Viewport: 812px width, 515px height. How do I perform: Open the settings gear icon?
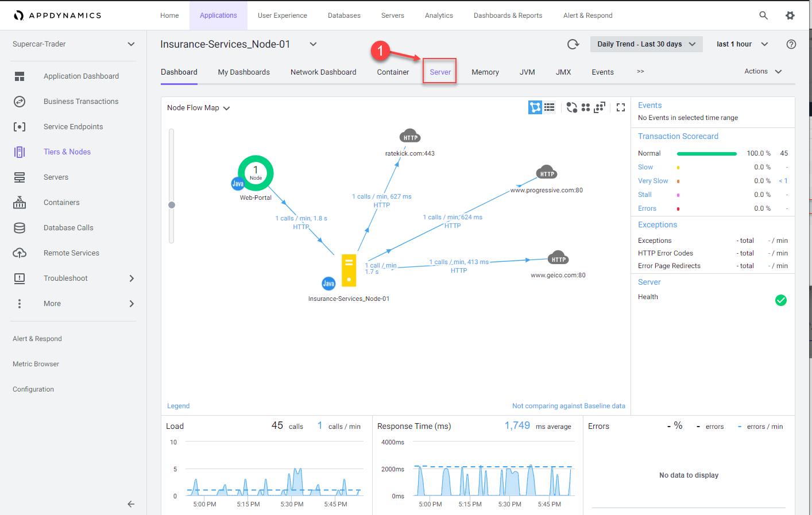pyautogui.click(x=790, y=16)
